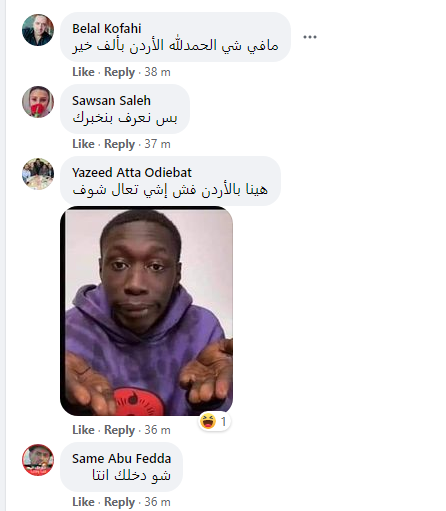446x511 pixels.
Task: View reaction count 1 on the image comment
Action: click(224, 422)
